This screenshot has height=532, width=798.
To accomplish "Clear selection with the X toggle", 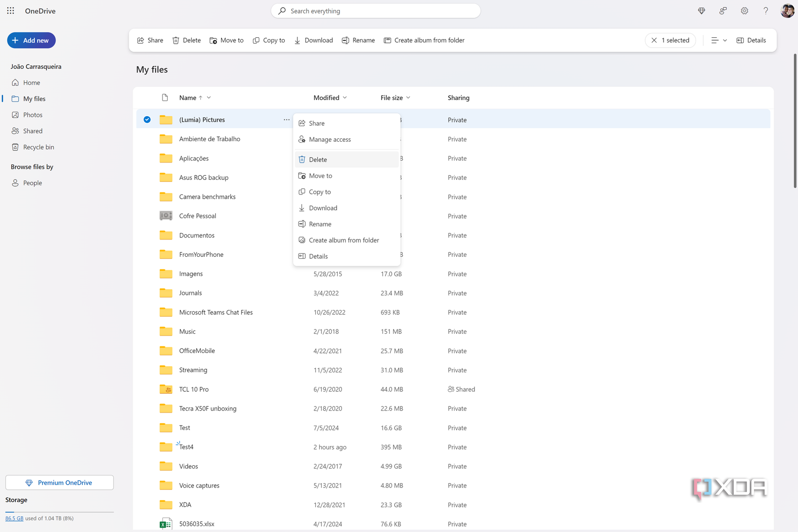I will pos(654,40).
